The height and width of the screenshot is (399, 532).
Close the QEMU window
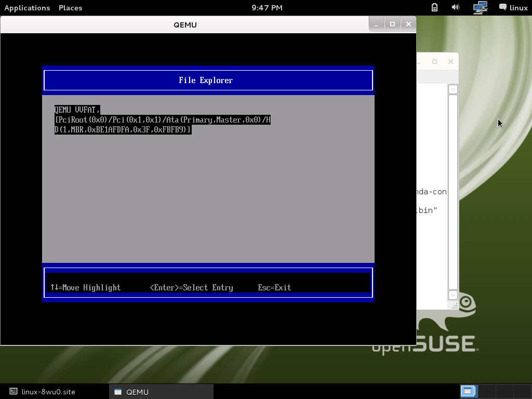[408, 24]
